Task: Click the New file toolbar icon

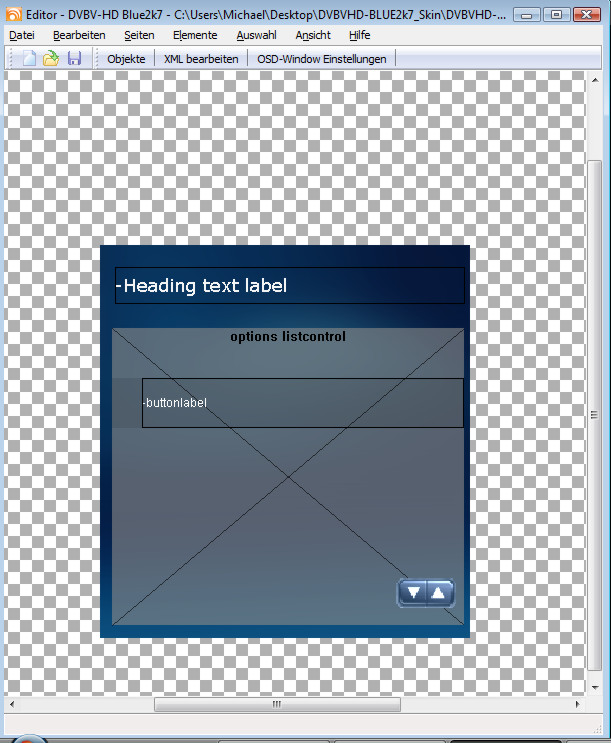Action: (x=30, y=59)
